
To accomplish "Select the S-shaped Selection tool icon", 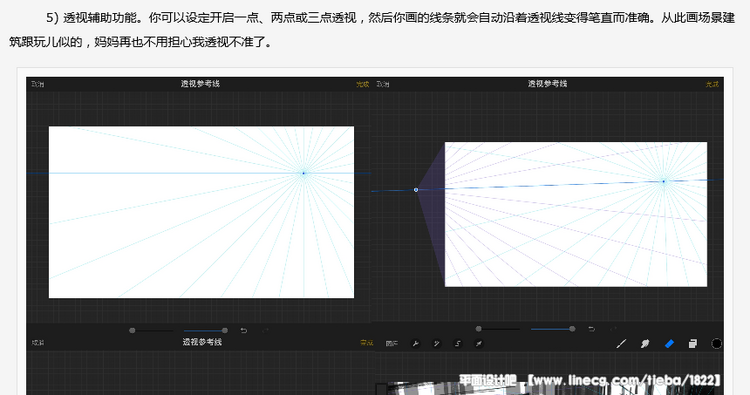I will pos(458,343).
